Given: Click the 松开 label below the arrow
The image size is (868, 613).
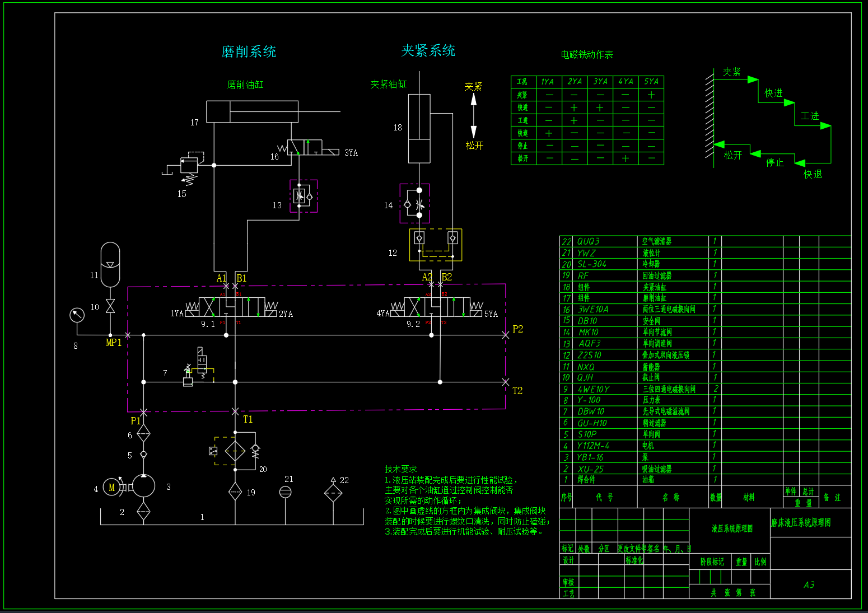Looking at the screenshot, I should tap(474, 146).
